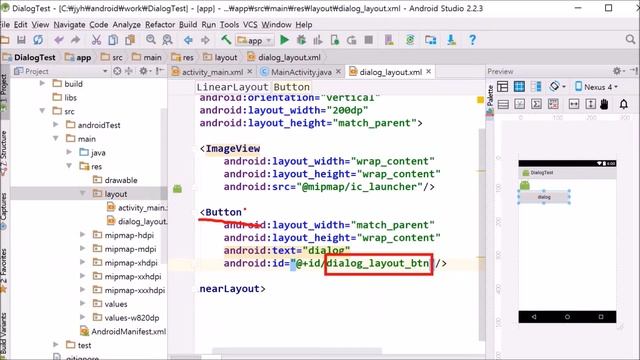Switch to MainActivity.java tab
This screenshot has width=640, height=360.
click(301, 72)
